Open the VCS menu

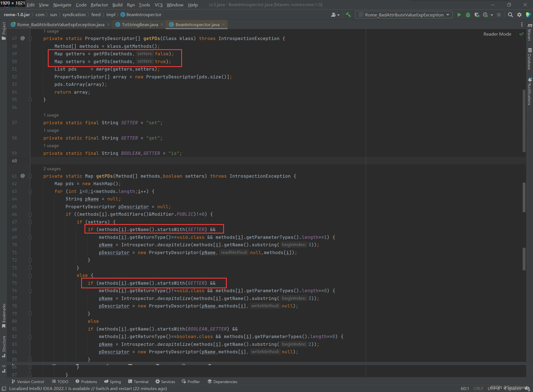pos(158,5)
